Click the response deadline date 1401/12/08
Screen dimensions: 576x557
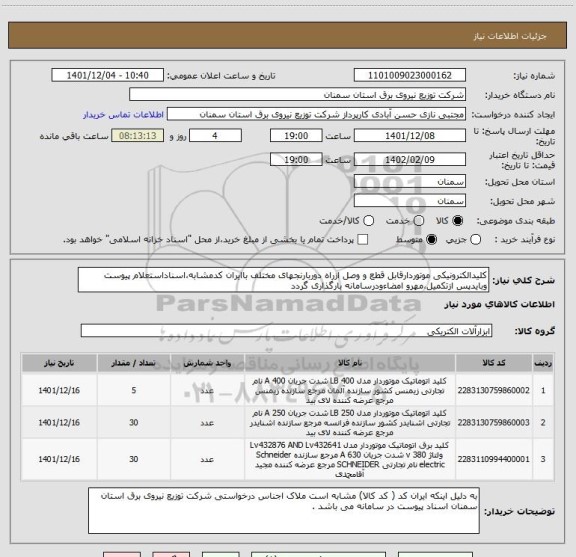[410, 136]
